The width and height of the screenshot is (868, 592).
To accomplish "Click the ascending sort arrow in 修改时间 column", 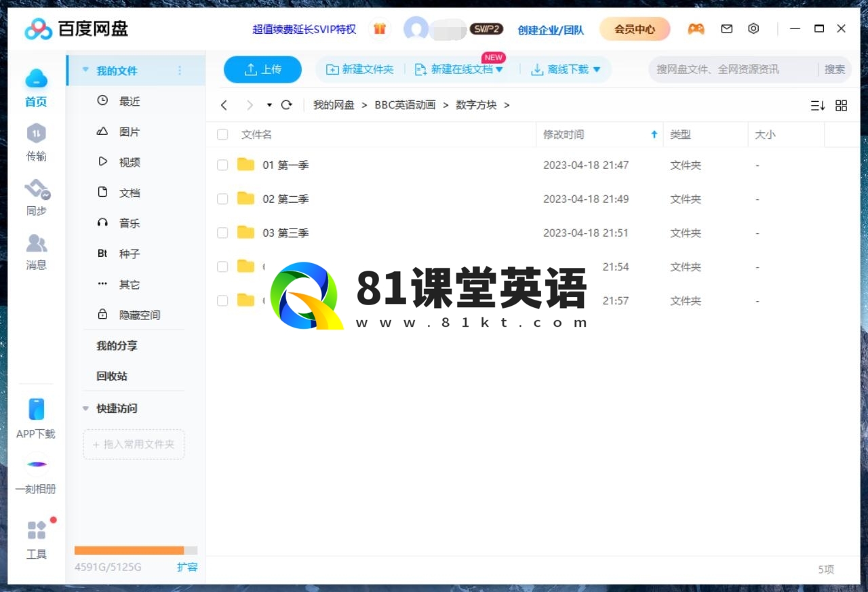I will (654, 134).
